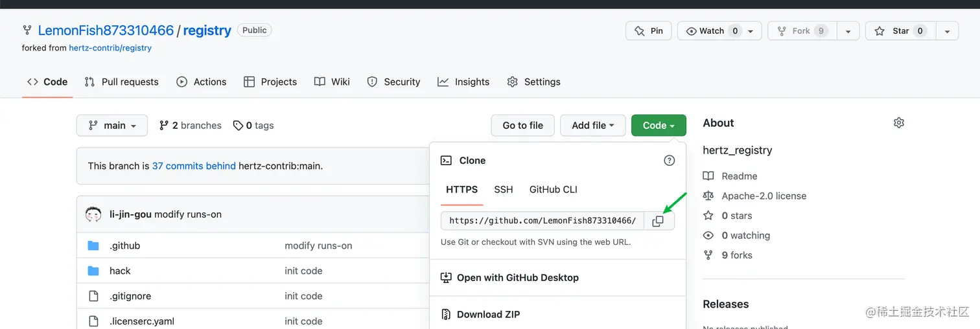Toggle the green Code dropdown button

click(659, 126)
